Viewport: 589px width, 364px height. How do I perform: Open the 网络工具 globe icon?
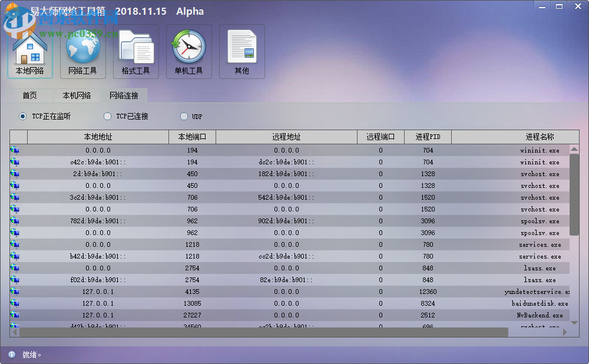[x=83, y=51]
